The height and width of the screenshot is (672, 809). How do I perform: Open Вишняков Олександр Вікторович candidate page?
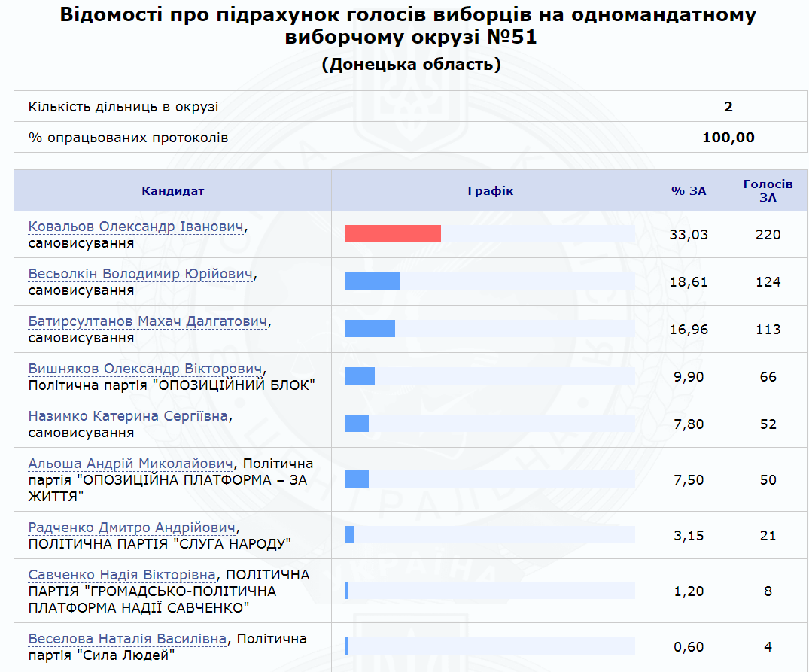point(146,369)
